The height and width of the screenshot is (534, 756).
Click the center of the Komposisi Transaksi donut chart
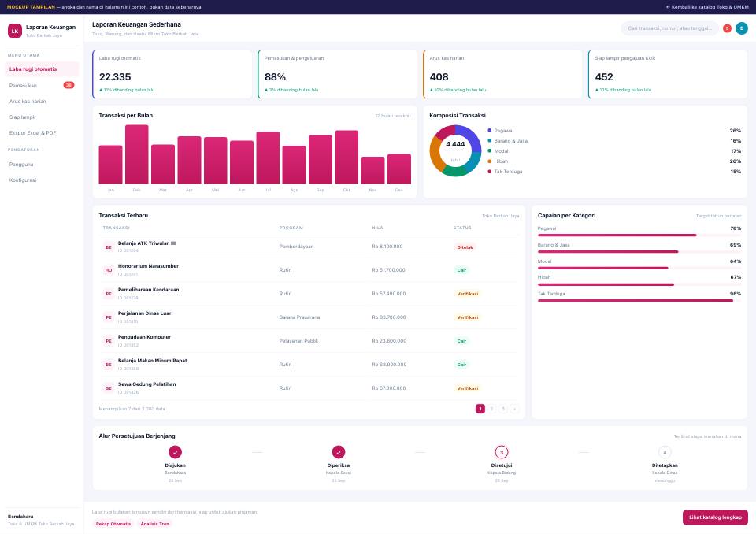pyautogui.click(x=455, y=151)
